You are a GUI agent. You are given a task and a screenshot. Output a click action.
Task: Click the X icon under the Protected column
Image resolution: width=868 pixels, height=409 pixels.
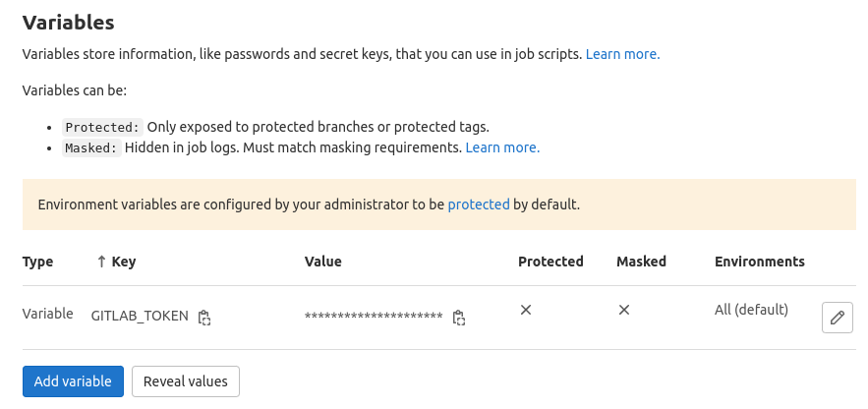pos(526,310)
